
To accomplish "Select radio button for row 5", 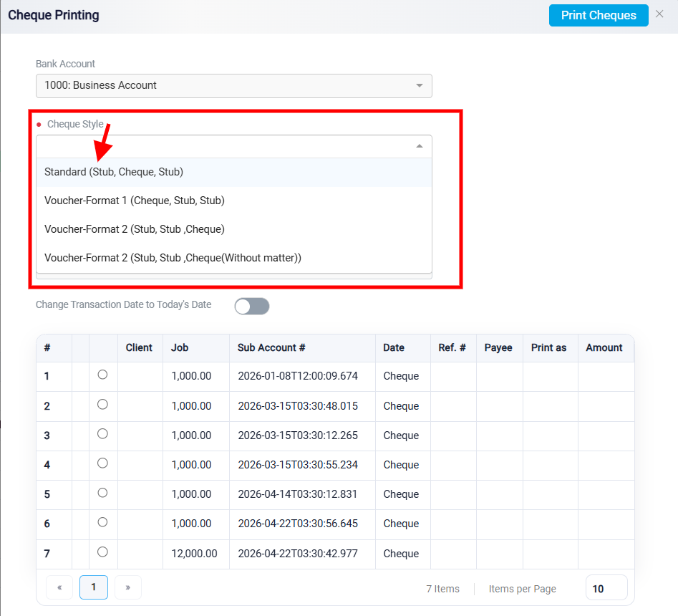I will 102,493.
